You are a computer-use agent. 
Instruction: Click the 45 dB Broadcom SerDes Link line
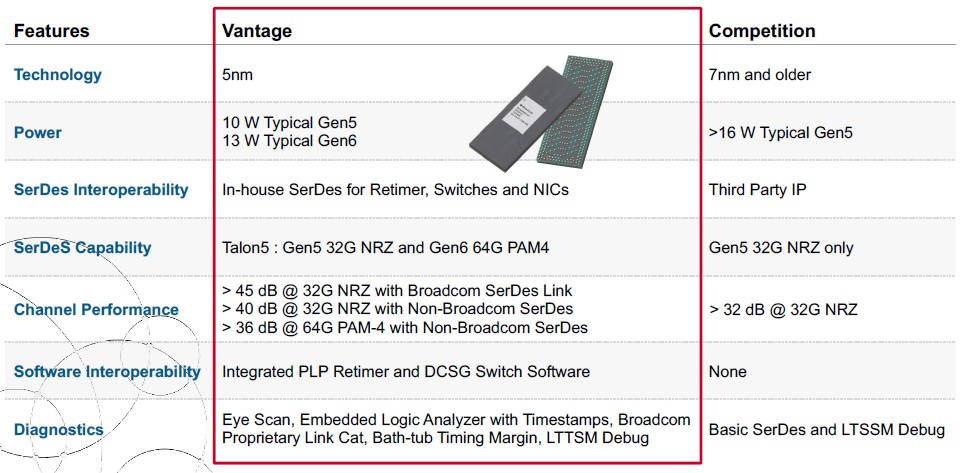coord(397,290)
